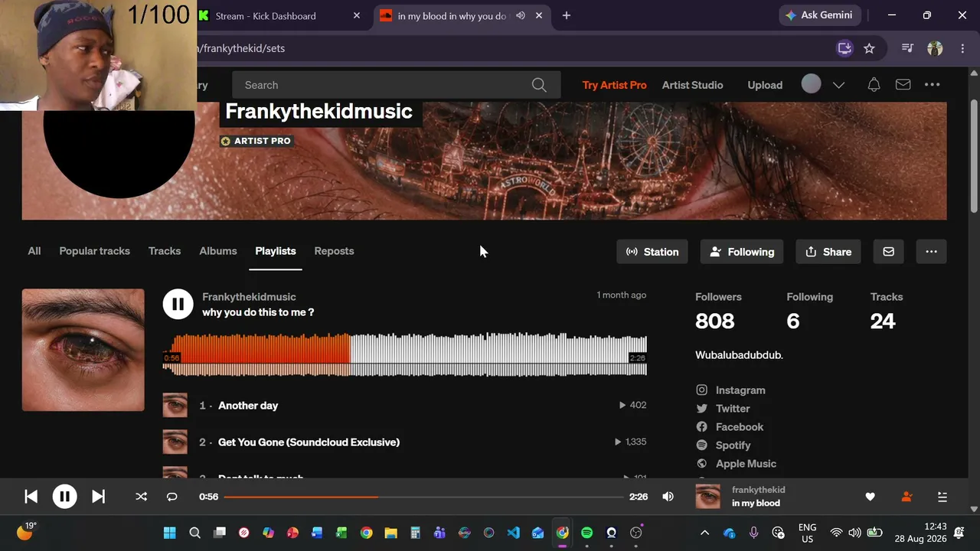Open the Chrome profile avatar
Viewport: 980px width, 551px height.
pyautogui.click(x=935, y=48)
